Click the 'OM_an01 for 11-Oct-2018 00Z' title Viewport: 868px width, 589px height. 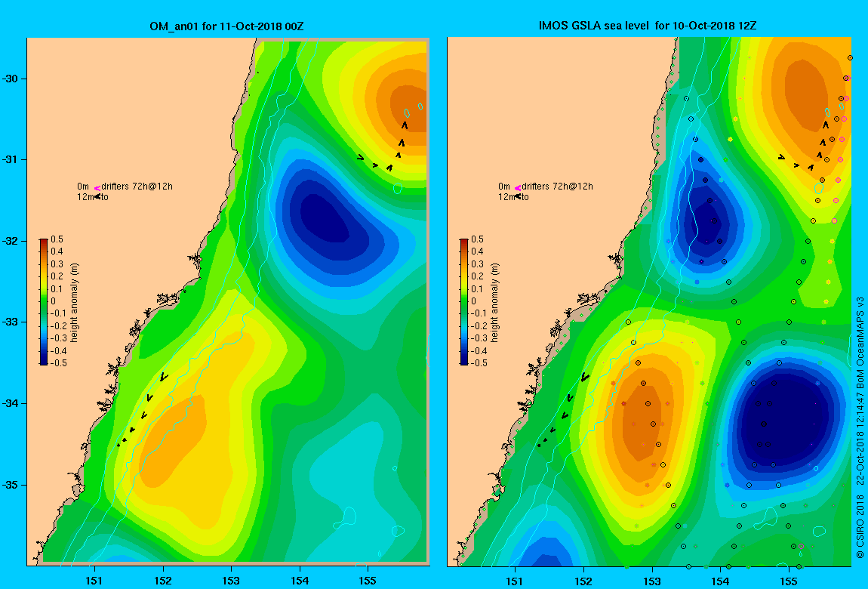pyautogui.click(x=226, y=26)
